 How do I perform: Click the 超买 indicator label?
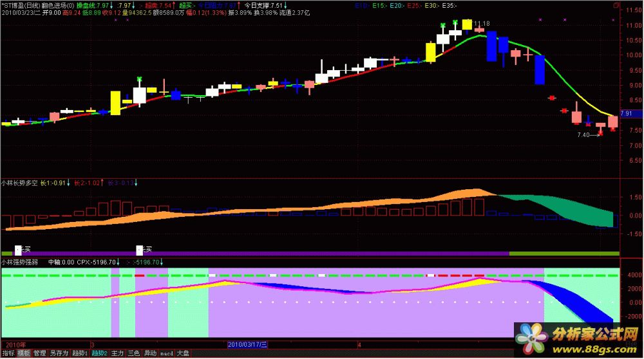(187, 6)
